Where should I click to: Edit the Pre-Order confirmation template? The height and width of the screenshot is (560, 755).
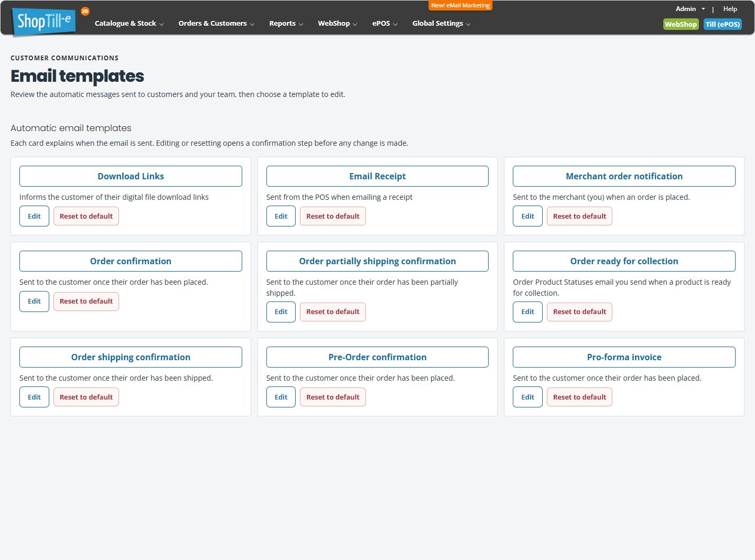coord(281,397)
